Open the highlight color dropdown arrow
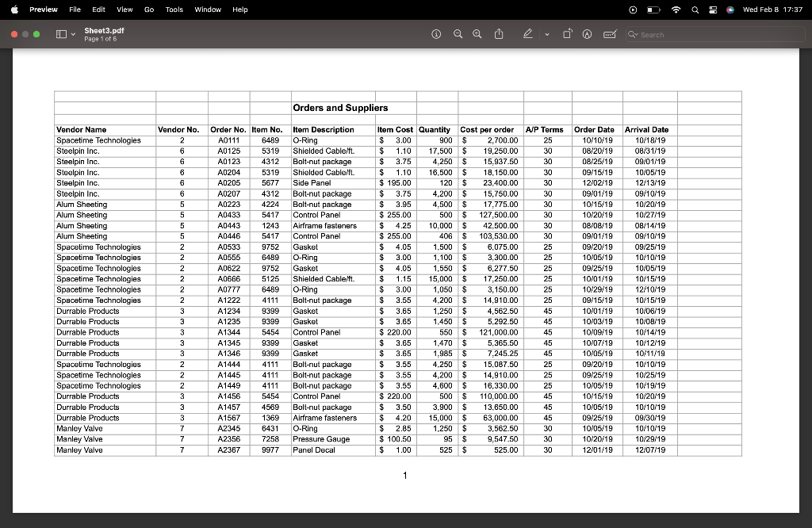 coord(546,34)
